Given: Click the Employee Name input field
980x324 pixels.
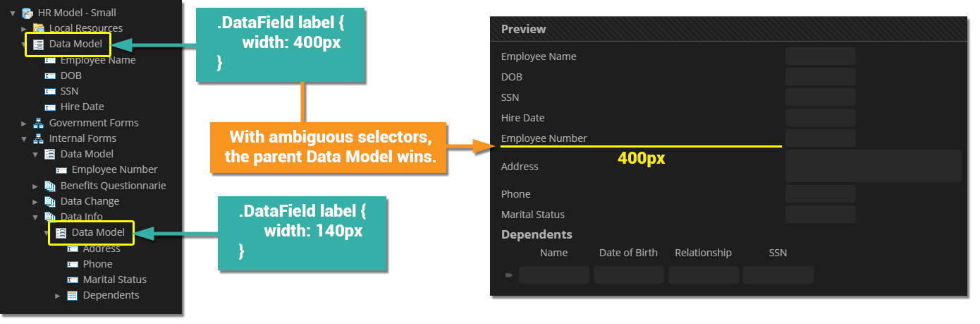Looking at the screenshot, I should [x=820, y=56].
